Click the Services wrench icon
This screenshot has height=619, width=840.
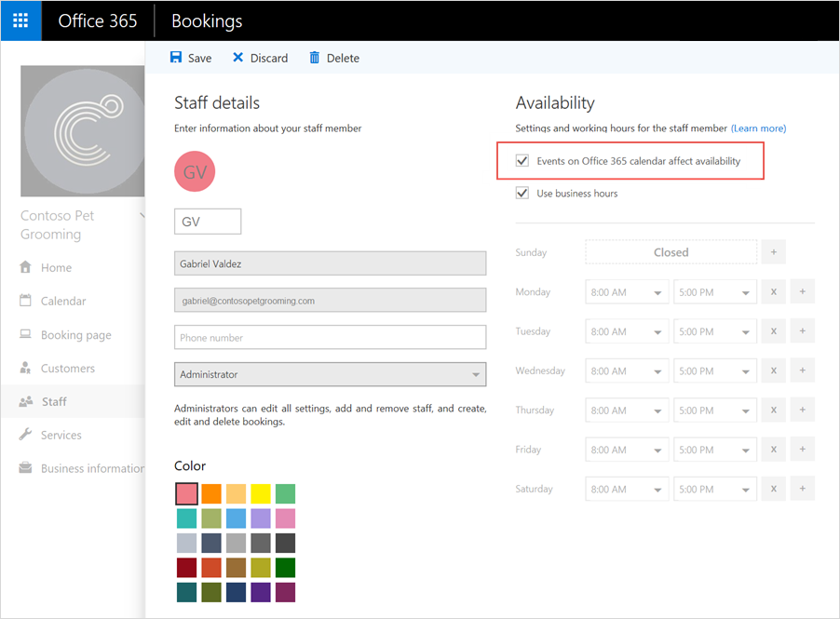[25, 435]
